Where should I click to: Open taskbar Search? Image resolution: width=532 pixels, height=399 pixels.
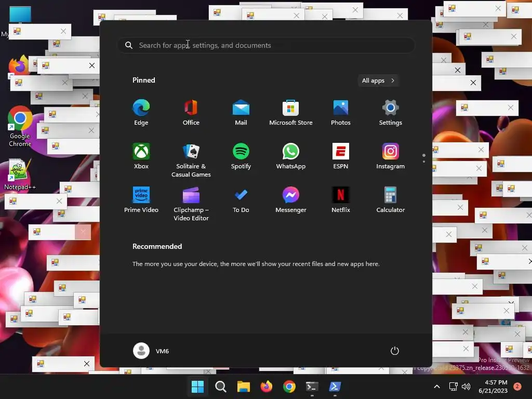click(x=220, y=387)
